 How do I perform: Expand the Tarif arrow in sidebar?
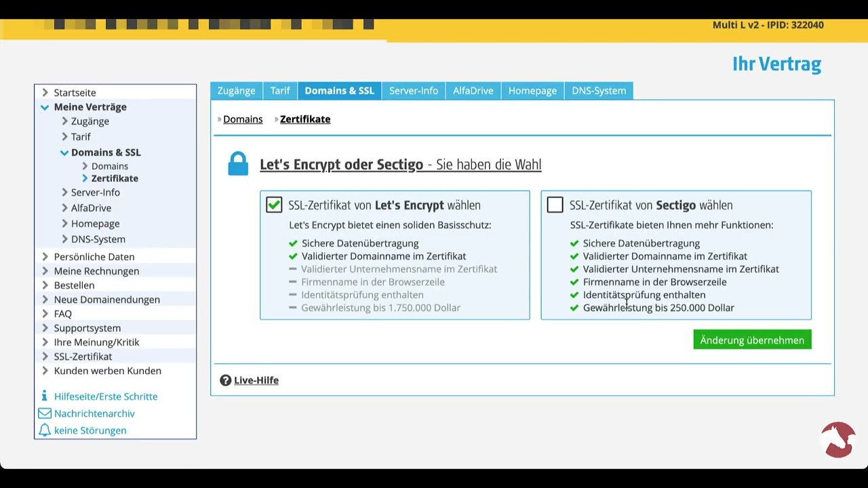(64, 136)
